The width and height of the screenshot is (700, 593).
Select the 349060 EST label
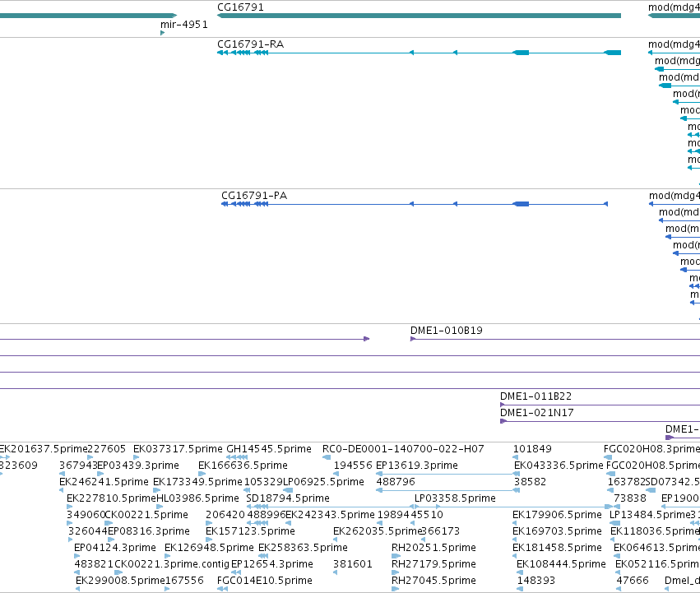click(86, 515)
